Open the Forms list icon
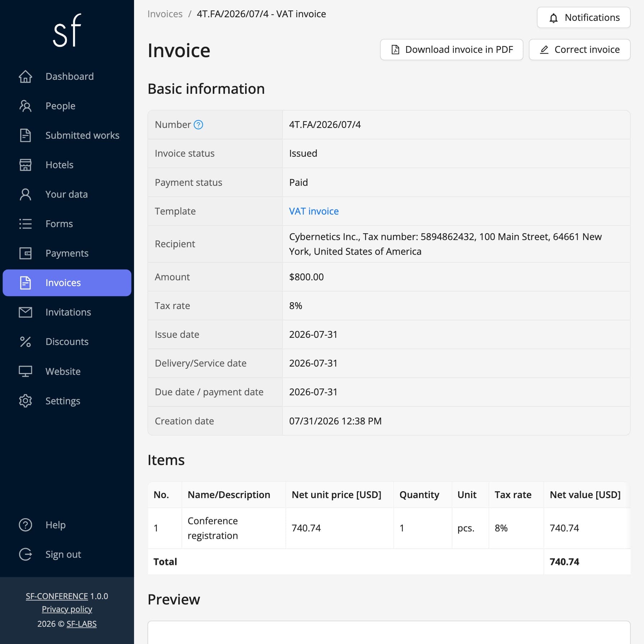The image size is (644, 644). click(26, 224)
